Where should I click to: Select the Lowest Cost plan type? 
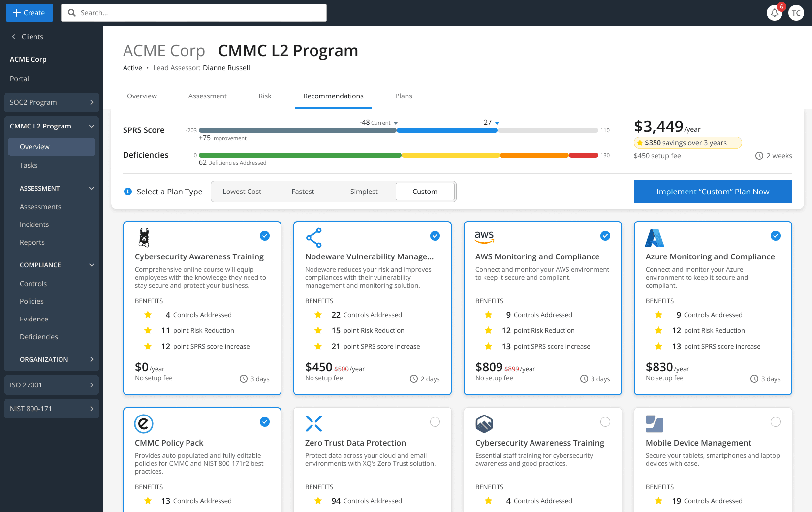[242, 192]
